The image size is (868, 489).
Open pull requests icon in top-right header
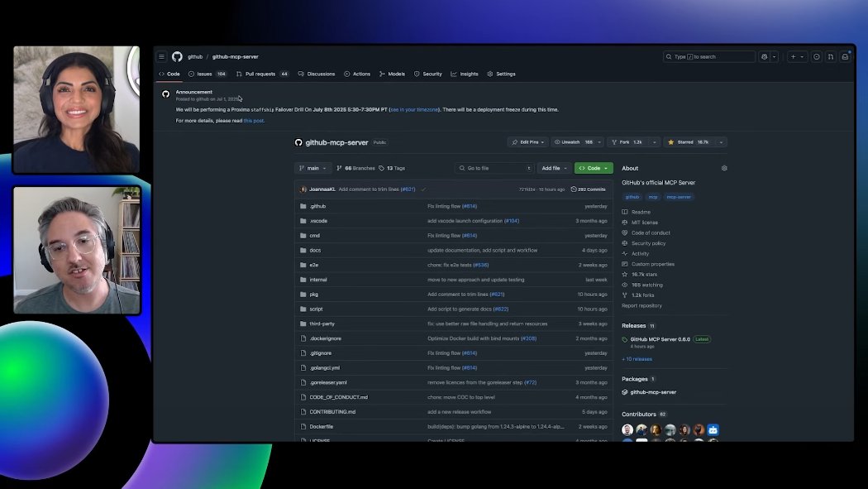[831, 56]
